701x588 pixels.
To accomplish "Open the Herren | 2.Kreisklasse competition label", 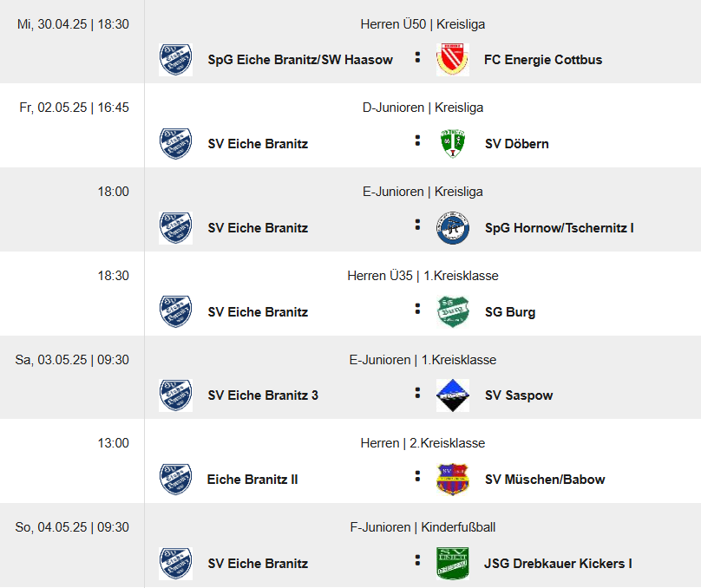I will (423, 443).
